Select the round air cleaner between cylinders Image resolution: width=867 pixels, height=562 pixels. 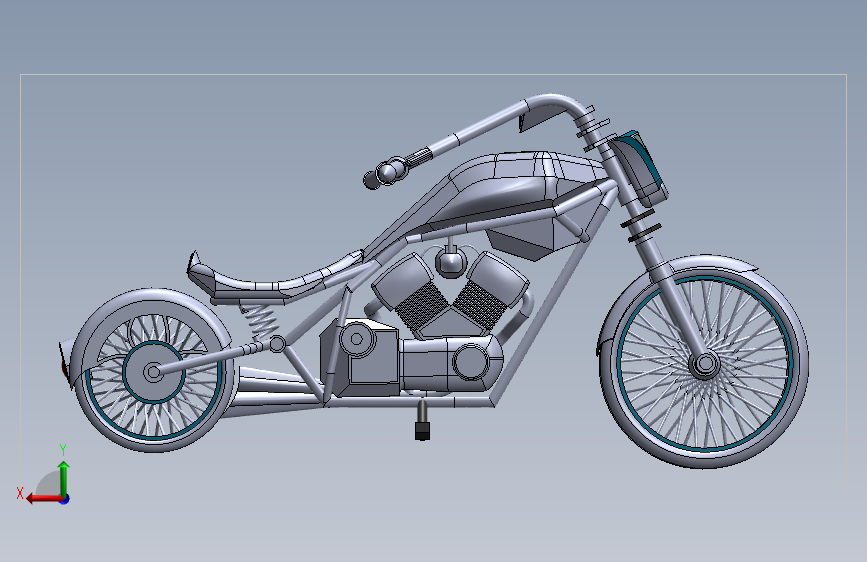451,262
